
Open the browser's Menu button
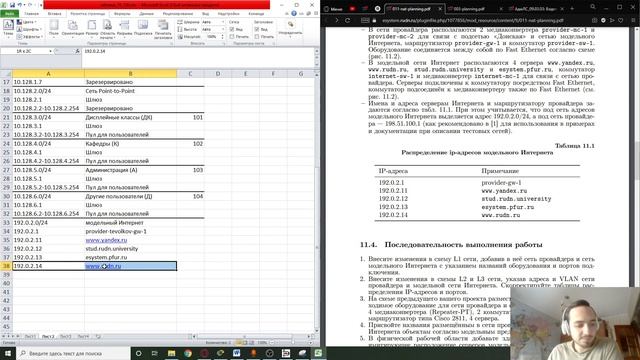click(x=333, y=9)
